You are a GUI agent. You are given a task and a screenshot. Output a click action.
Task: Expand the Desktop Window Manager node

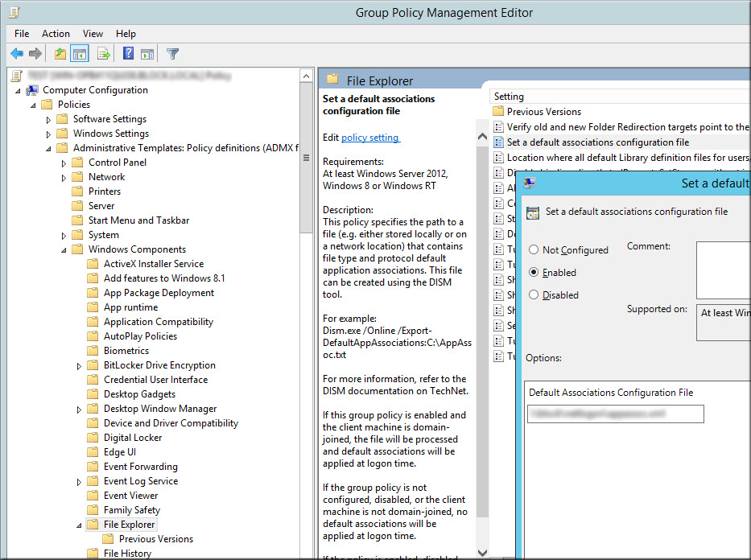coord(79,410)
